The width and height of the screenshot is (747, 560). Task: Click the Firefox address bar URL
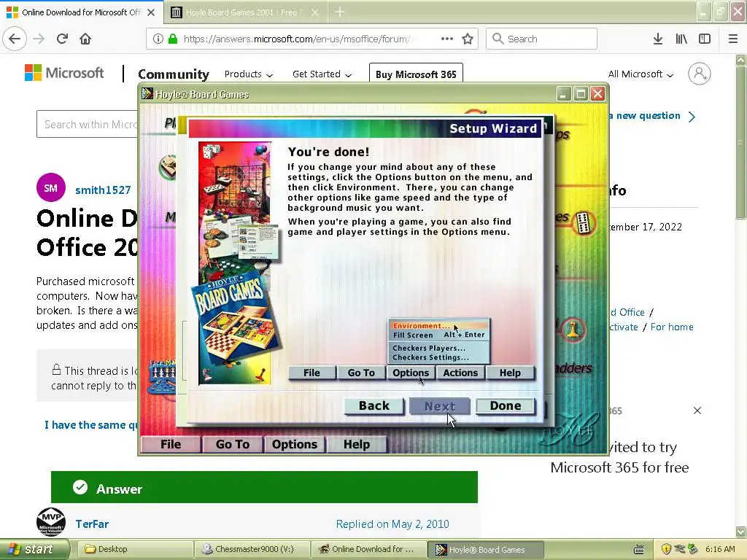coord(298,39)
